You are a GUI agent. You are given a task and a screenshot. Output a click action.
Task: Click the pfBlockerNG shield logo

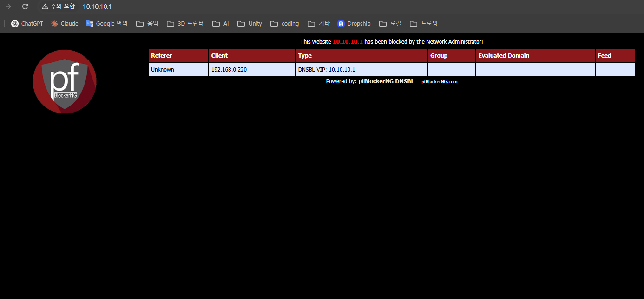(65, 82)
